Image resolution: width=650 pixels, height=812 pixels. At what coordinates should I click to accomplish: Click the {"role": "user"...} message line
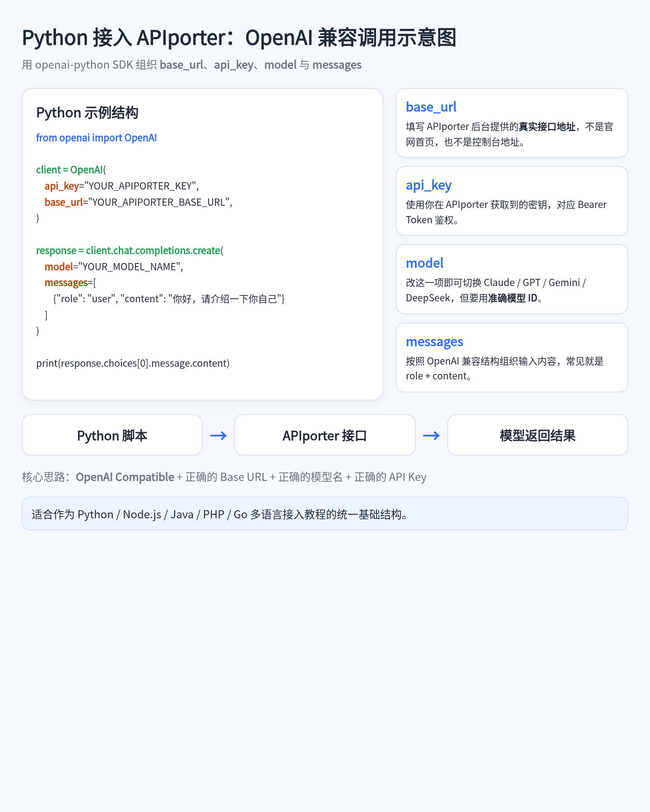coord(169,299)
